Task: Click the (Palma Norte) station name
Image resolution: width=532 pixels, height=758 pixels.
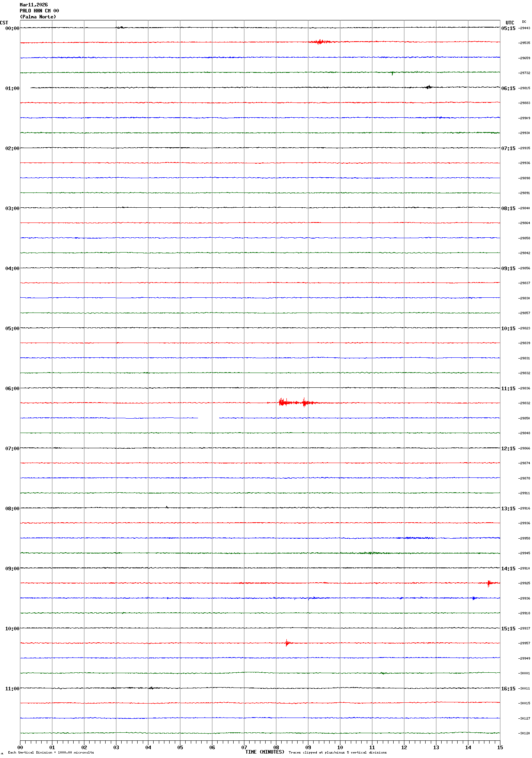Action: click(x=38, y=17)
